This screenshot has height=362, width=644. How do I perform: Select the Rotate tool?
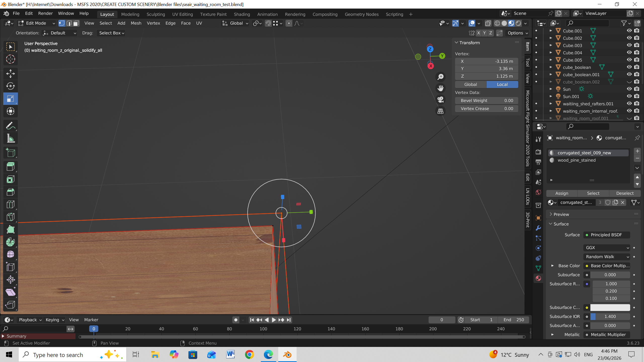(11, 86)
